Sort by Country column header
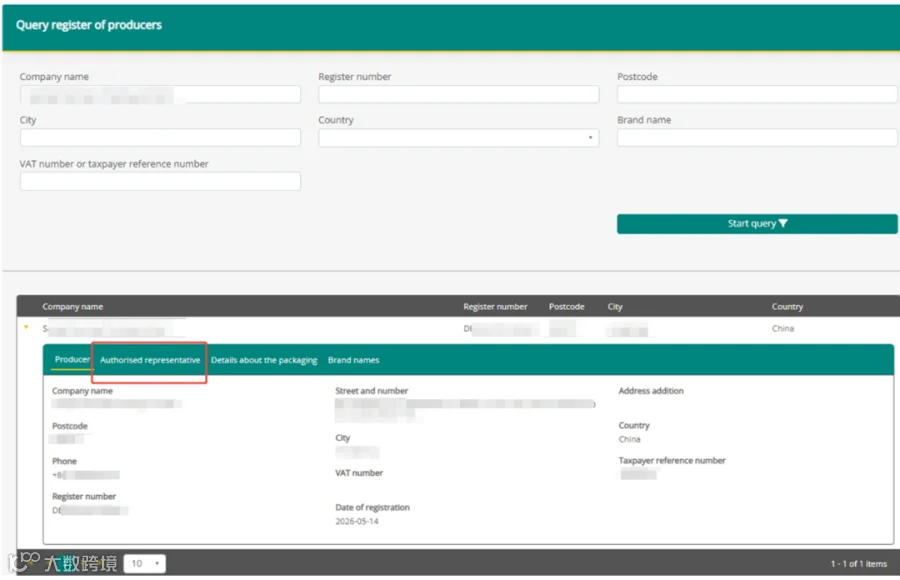The height and width of the screenshot is (580, 900). point(787,307)
